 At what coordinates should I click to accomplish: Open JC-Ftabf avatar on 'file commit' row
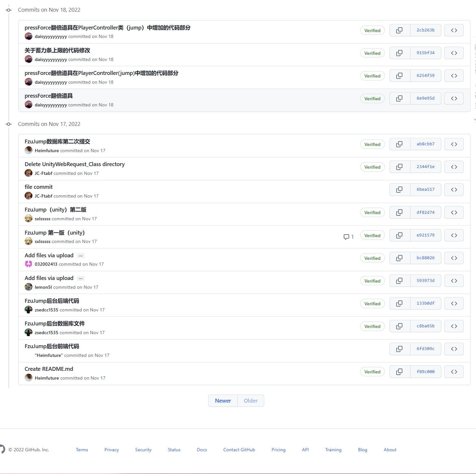click(x=29, y=196)
